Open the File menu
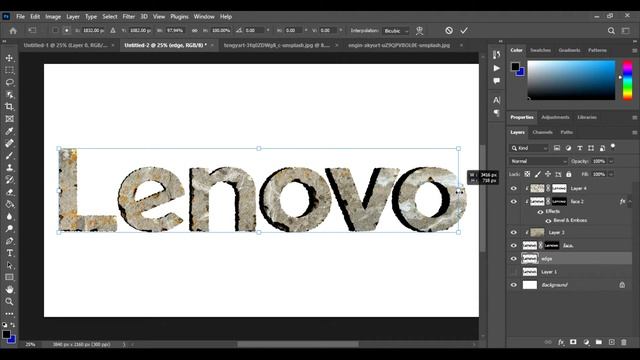640x360 pixels. pyautogui.click(x=20, y=17)
